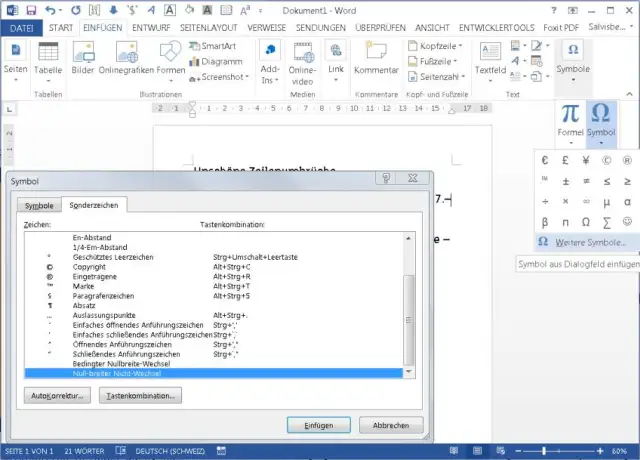Insert the copyright symbol from the gallery
Viewport: 640px width, 460px height.
[x=607, y=160]
